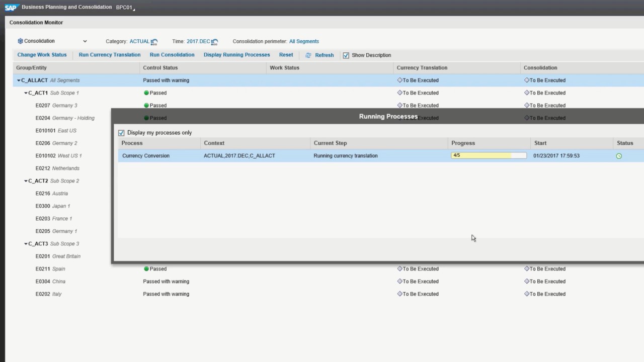Collapse the C_ACT2 Sub Scope 2 node

tap(26, 181)
